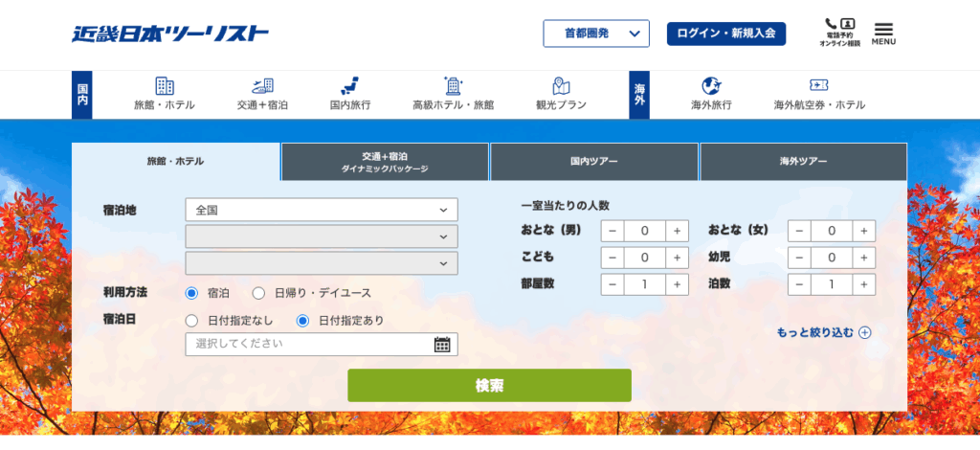Select the 日帰り・デイユース radio button
Image resolution: width=980 pixels, height=450 pixels.
pyautogui.click(x=258, y=293)
